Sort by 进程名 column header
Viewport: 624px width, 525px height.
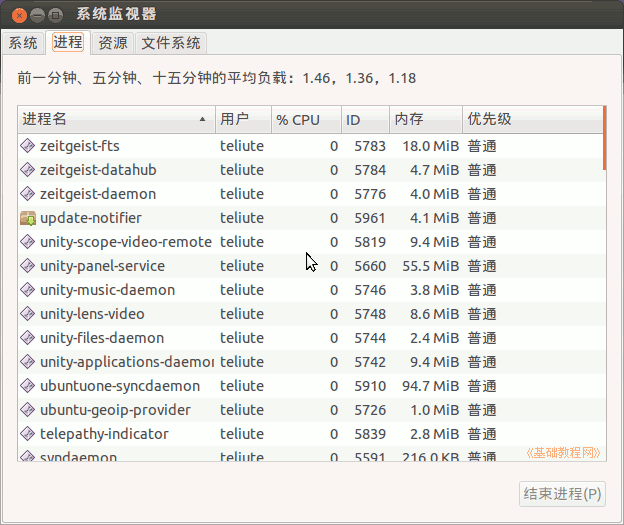click(115, 119)
